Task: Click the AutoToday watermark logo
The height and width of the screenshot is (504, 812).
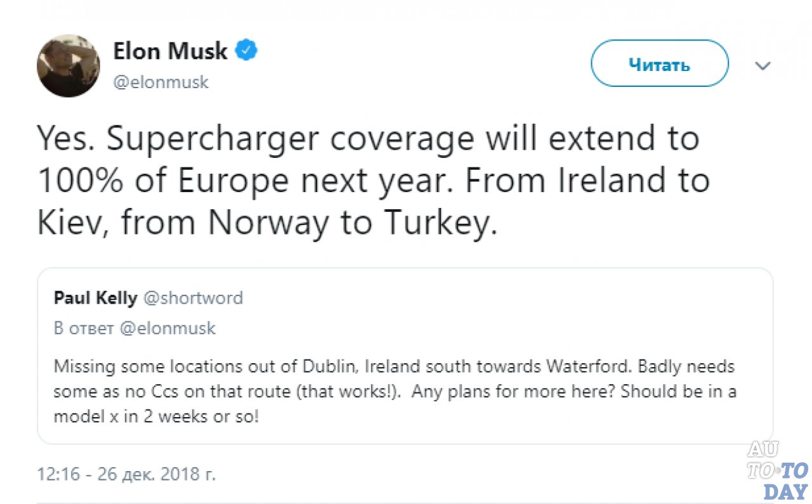Action: point(777,470)
